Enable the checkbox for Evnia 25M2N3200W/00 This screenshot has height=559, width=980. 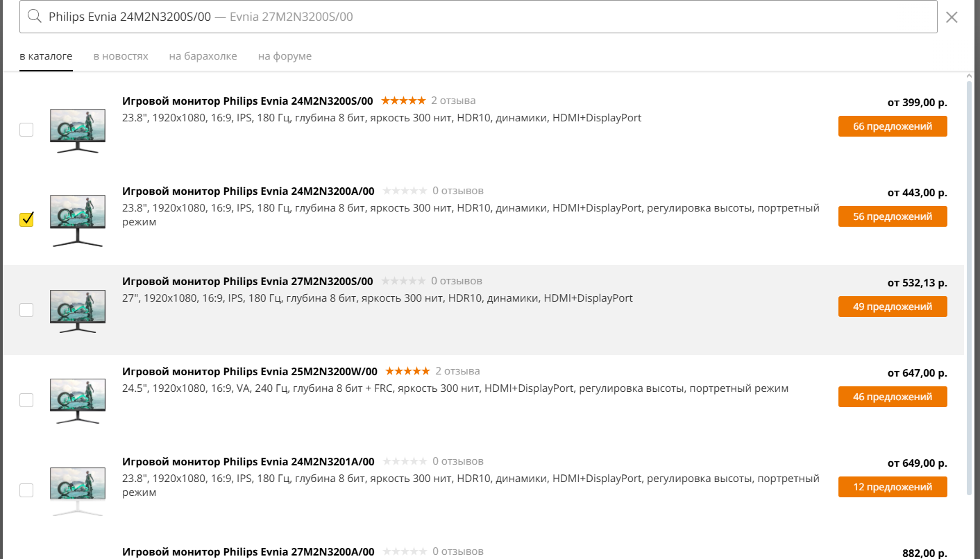point(26,400)
